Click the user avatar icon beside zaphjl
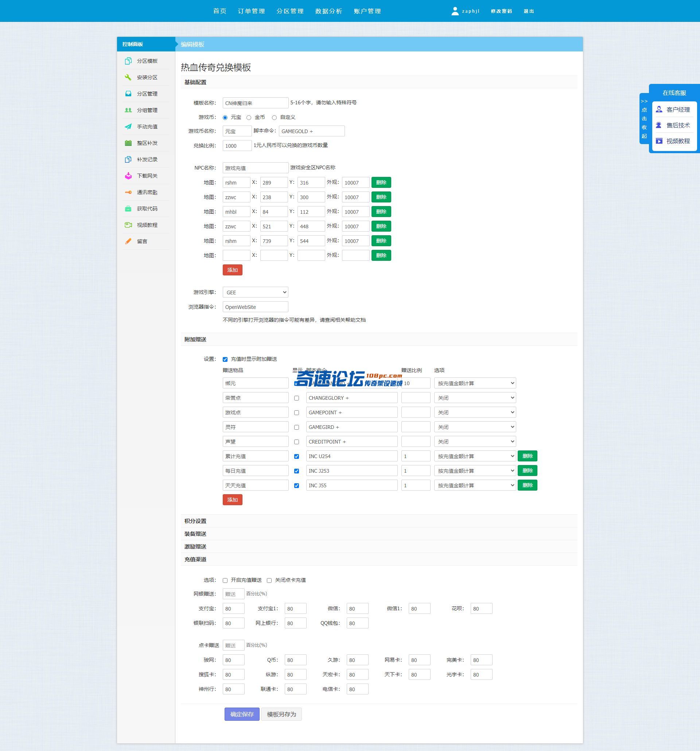Image resolution: width=700 pixels, height=751 pixels. click(455, 11)
